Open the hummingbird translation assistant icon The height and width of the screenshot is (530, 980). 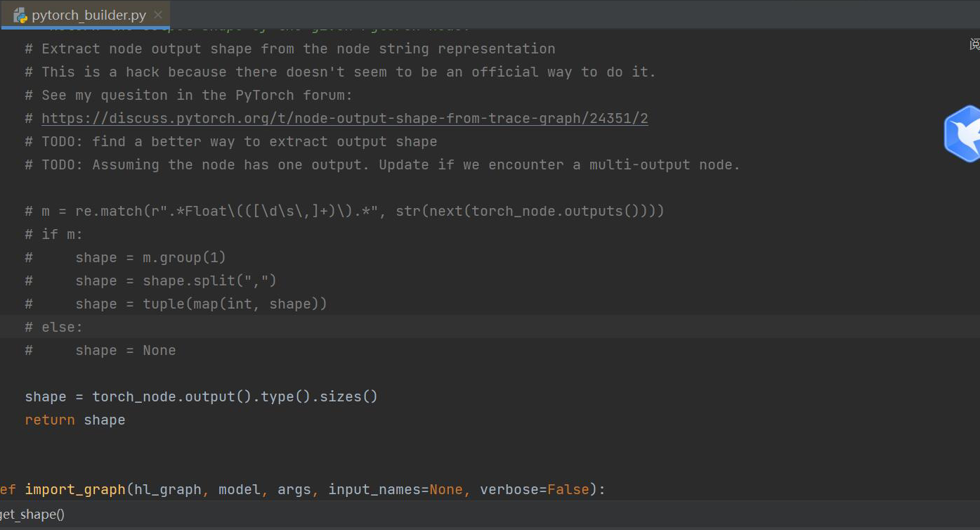tap(964, 133)
